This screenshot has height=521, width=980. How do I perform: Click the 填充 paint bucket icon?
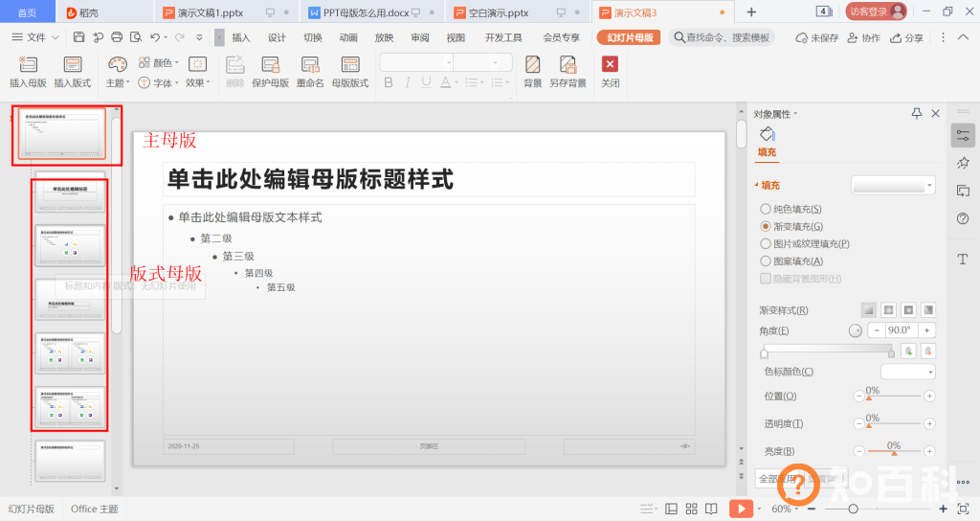click(768, 134)
